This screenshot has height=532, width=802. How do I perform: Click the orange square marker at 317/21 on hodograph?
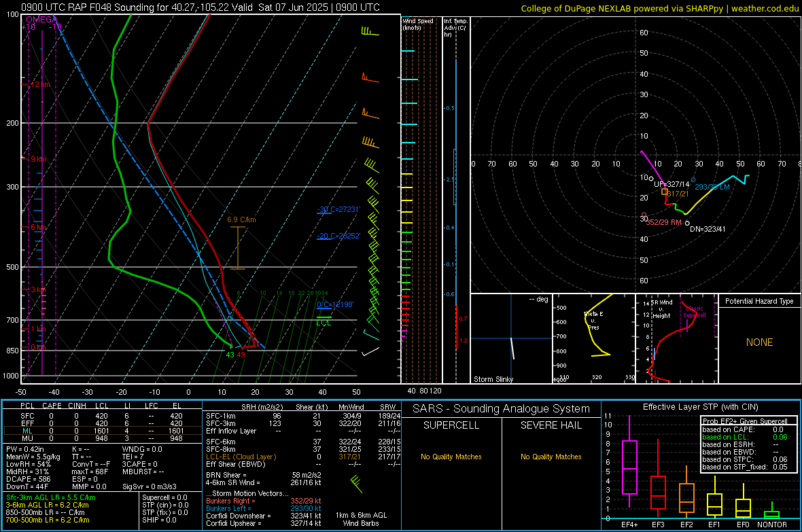click(665, 192)
